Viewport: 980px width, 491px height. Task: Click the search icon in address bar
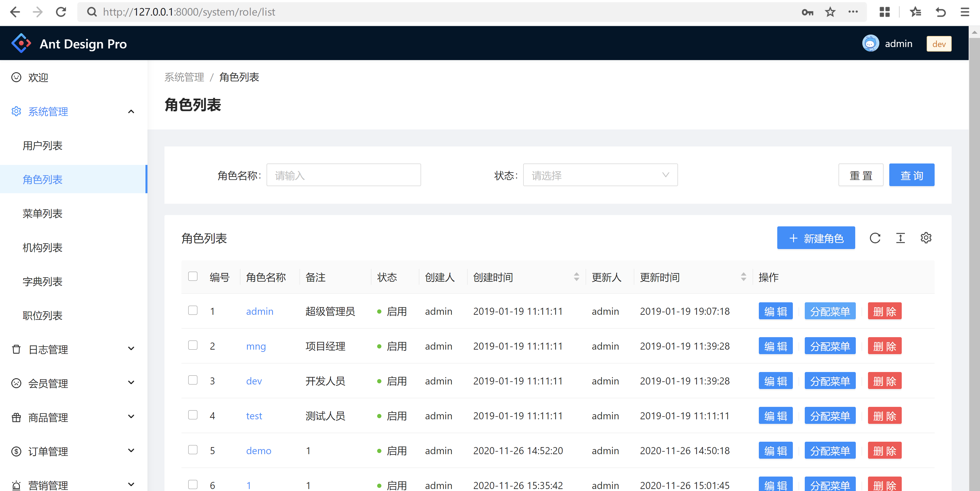(x=92, y=12)
